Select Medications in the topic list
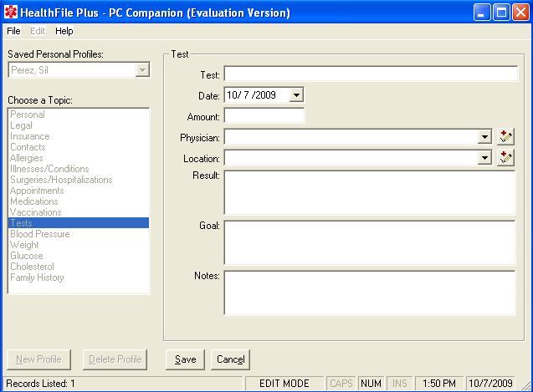This screenshot has height=392, width=533. point(78,201)
